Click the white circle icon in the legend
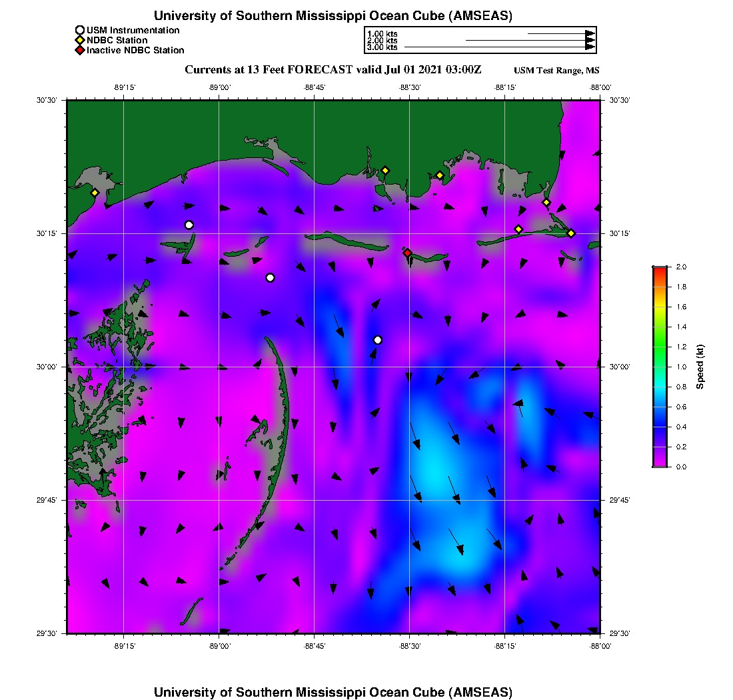Viewport: 733px width, 700px height. point(80,30)
